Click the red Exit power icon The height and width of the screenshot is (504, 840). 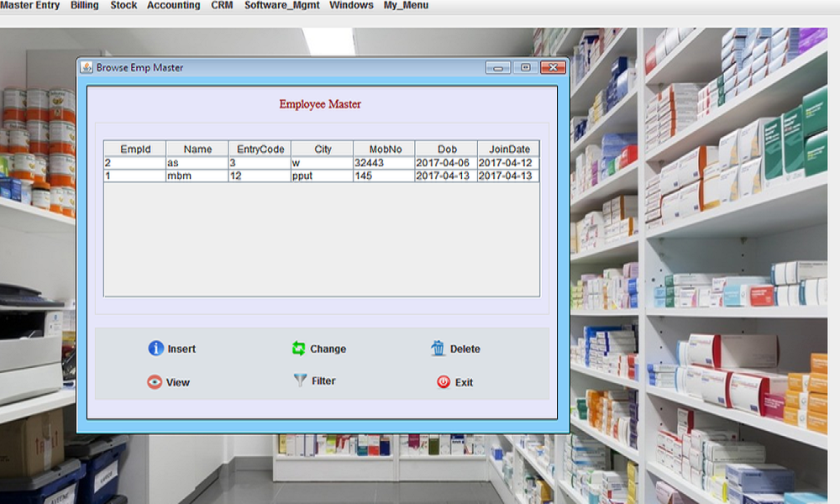[444, 382]
